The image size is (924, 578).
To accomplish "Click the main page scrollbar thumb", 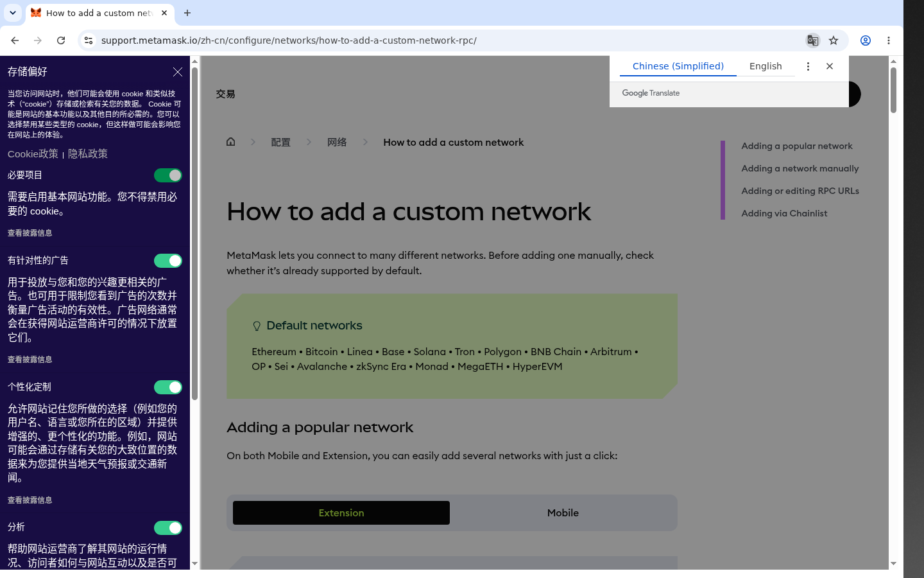I will 893,90.
